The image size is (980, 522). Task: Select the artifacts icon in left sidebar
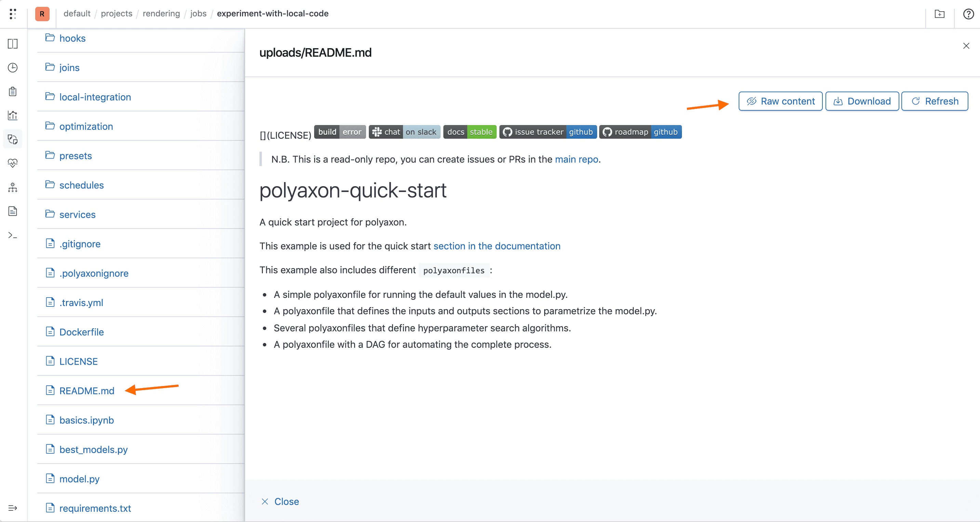pyautogui.click(x=12, y=139)
